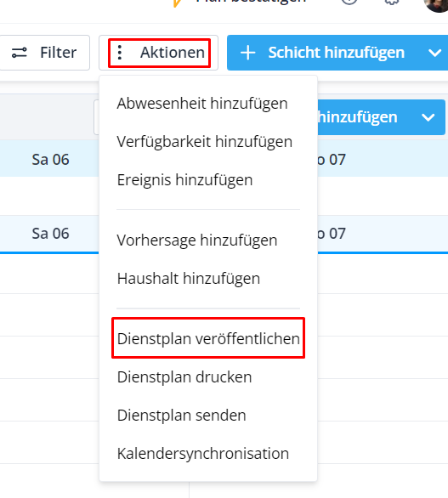Open the Filter options with sliders icon
The width and height of the screenshot is (448, 498).
pyautogui.click(x=44, y=53)
